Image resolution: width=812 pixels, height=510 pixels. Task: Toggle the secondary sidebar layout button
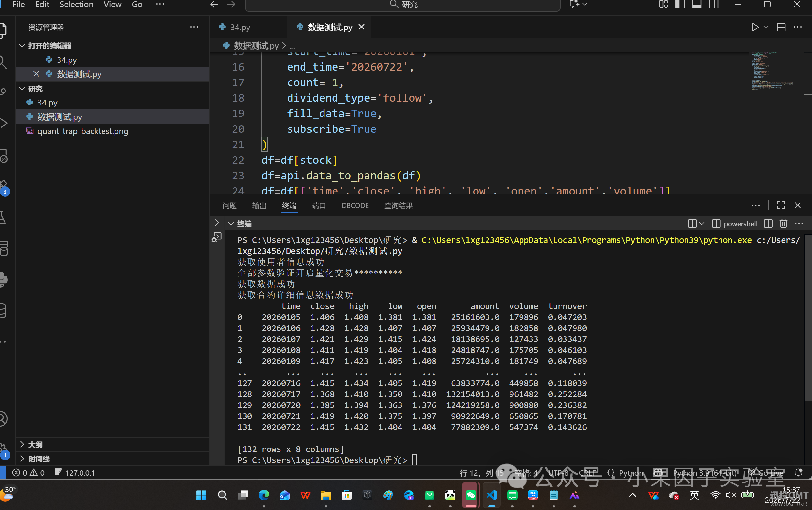(714, 5)
